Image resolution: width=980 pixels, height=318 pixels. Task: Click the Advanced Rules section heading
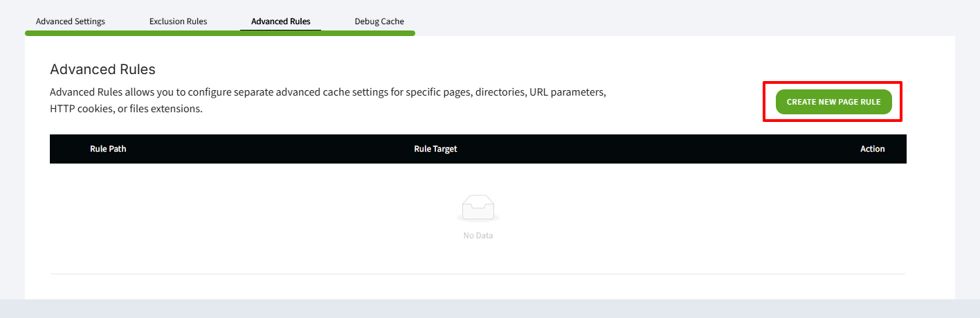102,69
